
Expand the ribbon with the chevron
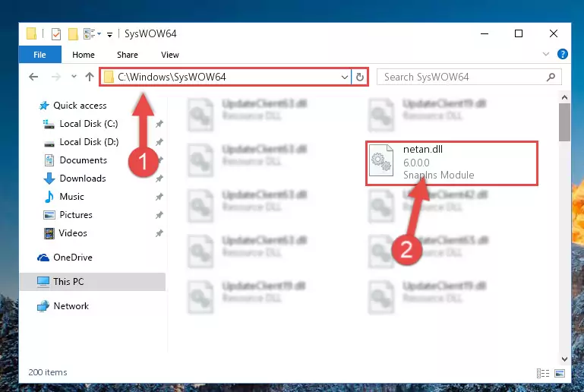[x=546, y=54]
